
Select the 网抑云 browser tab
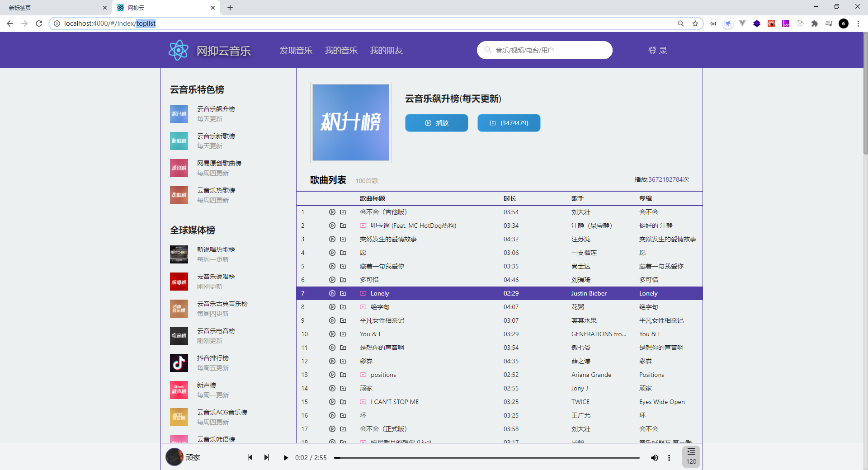(x=165, y=8)
